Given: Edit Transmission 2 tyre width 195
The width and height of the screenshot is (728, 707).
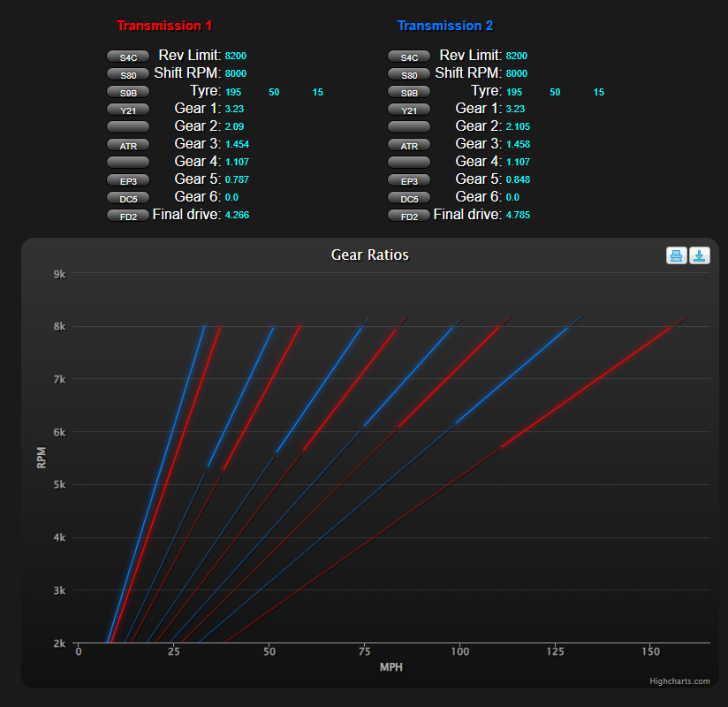Looking at the screenshot, I should click(514, 92).
